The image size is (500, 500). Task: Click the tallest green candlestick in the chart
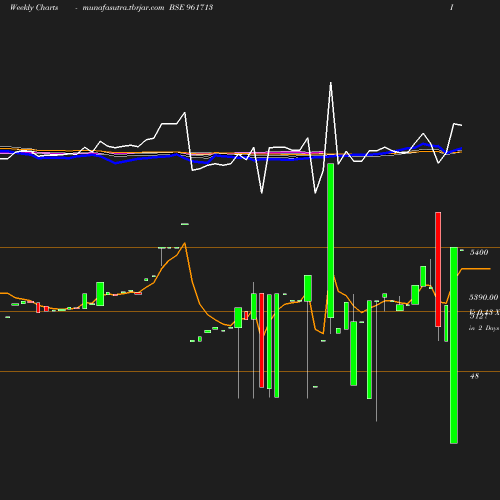pos(454,345)
